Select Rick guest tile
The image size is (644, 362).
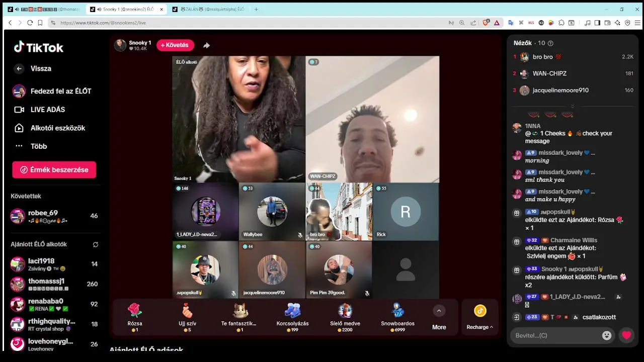click(x=406, y=212)
